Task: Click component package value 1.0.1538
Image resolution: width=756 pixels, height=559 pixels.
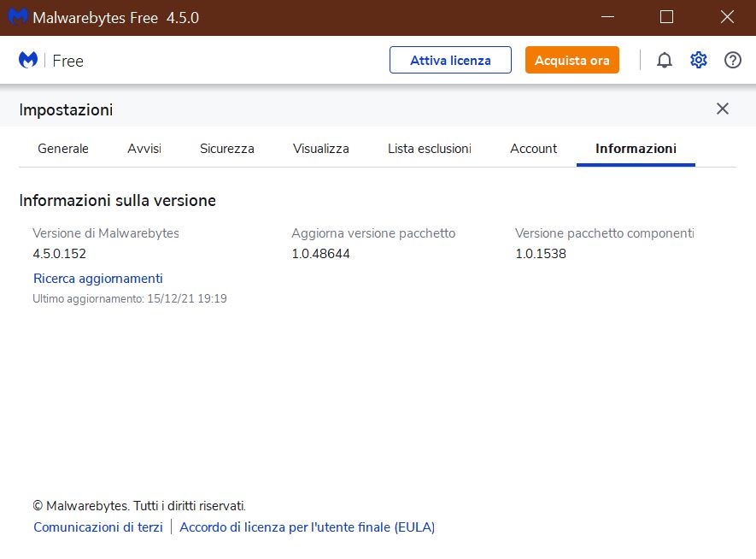Action: 541,254
